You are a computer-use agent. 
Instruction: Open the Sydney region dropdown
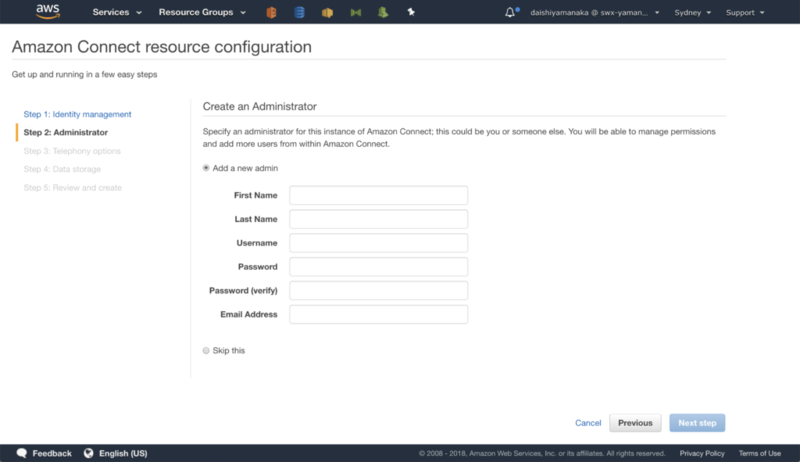pyautogui.click(x=692, y=12)
